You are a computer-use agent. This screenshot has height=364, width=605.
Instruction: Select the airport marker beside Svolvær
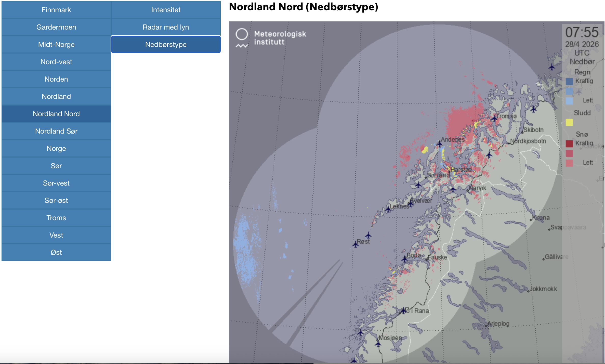pyautogui.click(x=411, y=203)
